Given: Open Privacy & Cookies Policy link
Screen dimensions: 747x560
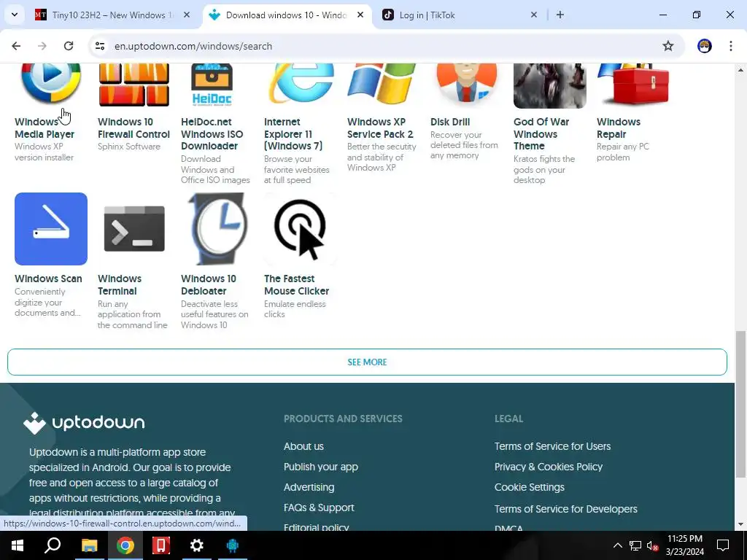Looking at the screenshot, I should (549, 467).
